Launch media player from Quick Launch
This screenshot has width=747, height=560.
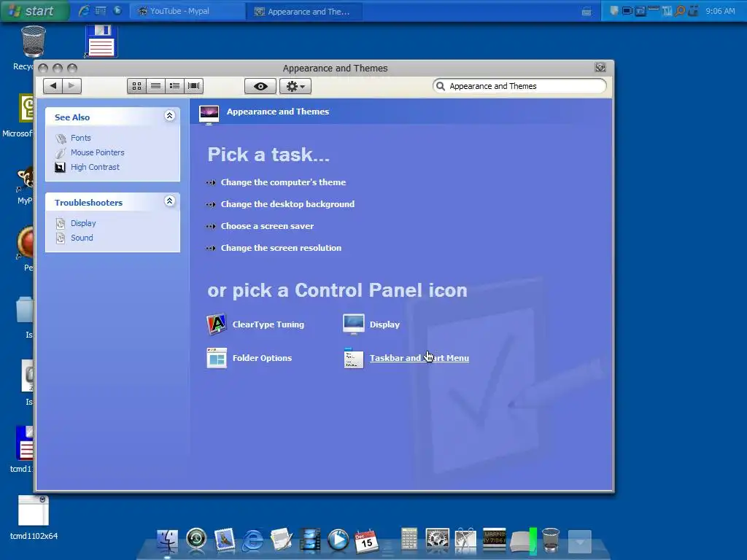click(117, 10)
